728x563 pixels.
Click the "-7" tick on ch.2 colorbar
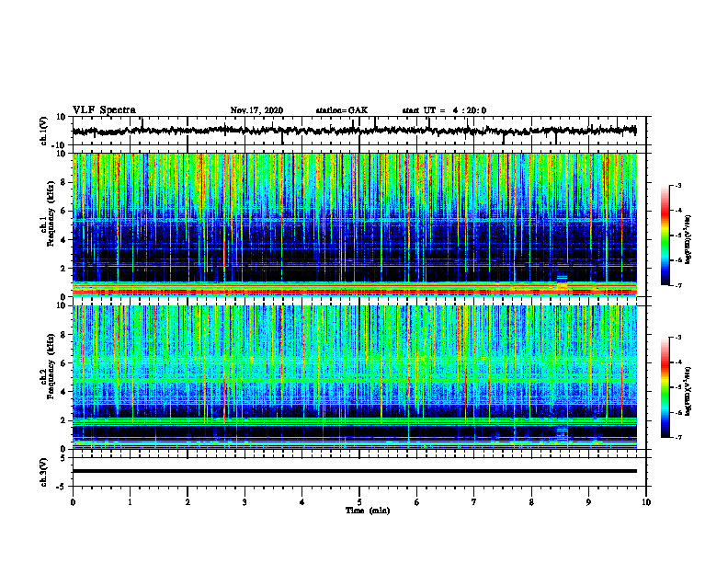coord(677,437)
